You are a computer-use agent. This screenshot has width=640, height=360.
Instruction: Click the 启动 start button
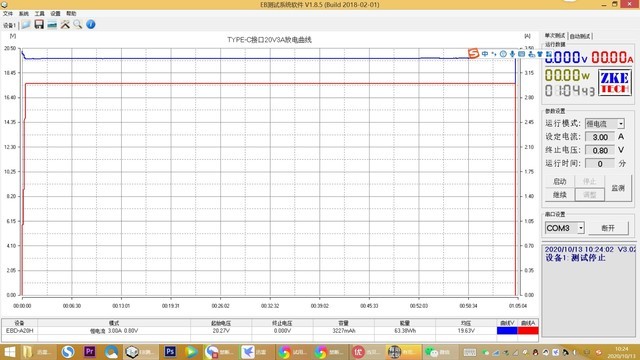(560, 181)
